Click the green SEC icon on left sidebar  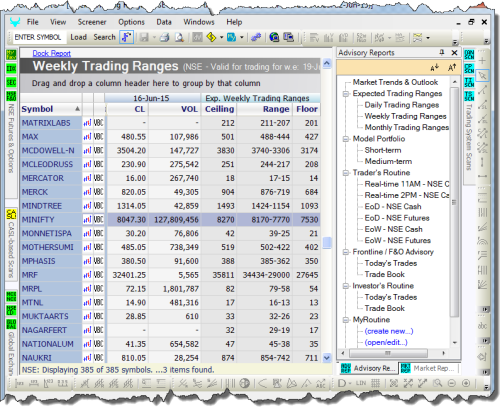[x=11, y=82]
